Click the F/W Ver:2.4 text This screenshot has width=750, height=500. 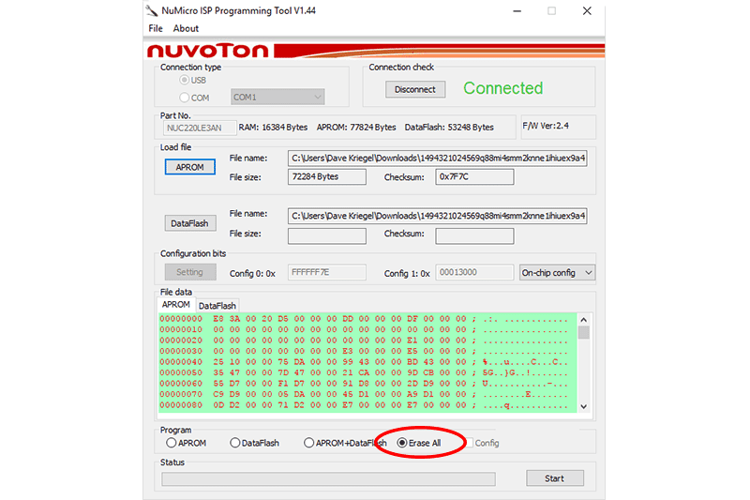pos(546,126)
